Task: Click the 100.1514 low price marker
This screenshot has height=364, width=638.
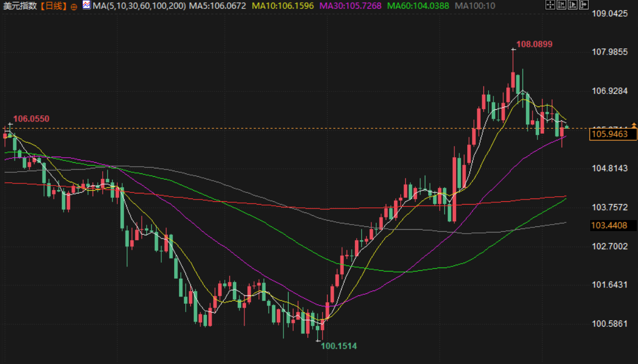Action: (x=338, y=346)
